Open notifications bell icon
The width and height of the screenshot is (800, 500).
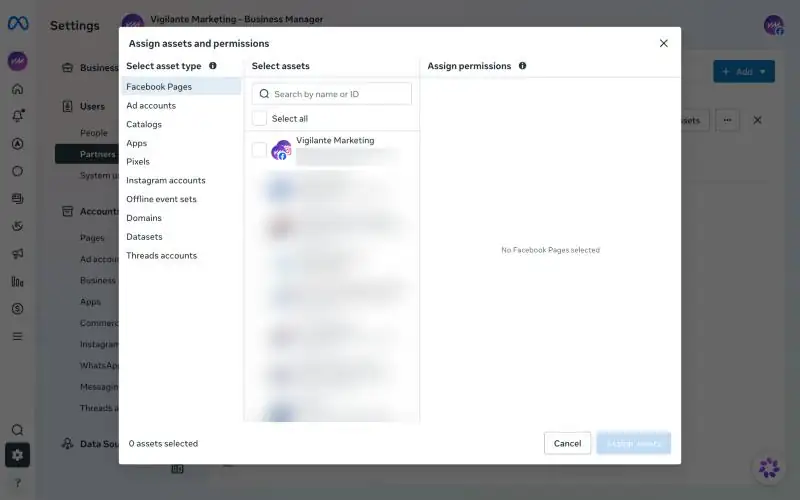click(x=18, y=116)
